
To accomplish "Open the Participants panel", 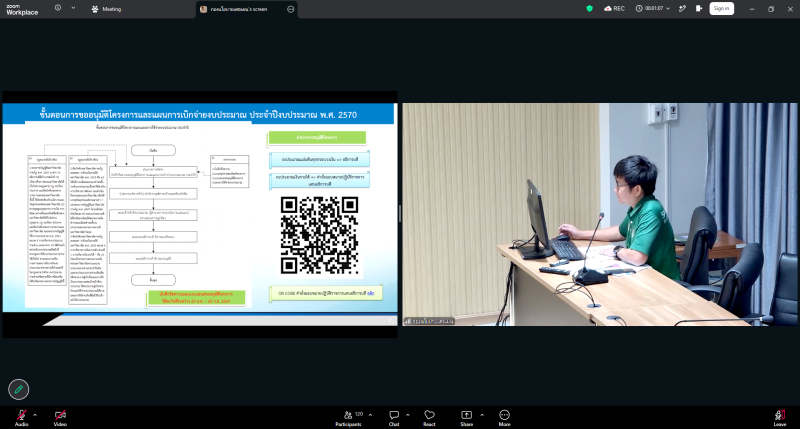I will point(348,417).
